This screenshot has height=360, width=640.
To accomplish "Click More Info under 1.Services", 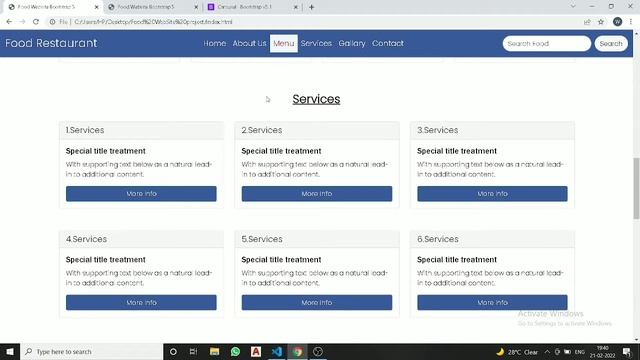I will pos(141,193).
